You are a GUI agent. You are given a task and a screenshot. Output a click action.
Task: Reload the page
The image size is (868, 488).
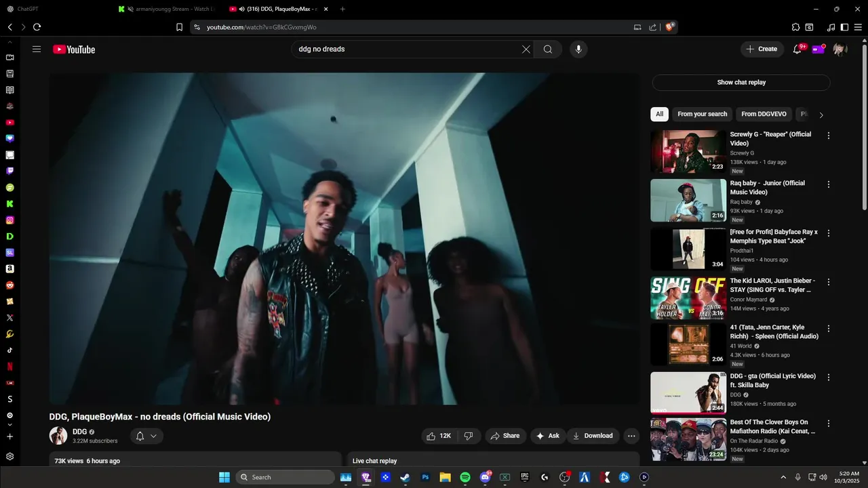(x=37, y=27)
